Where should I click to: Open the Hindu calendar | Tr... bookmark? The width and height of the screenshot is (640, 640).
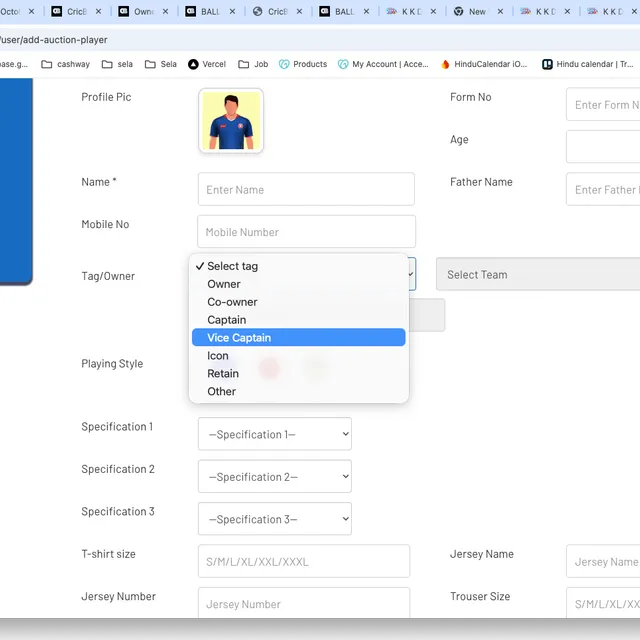588,64
